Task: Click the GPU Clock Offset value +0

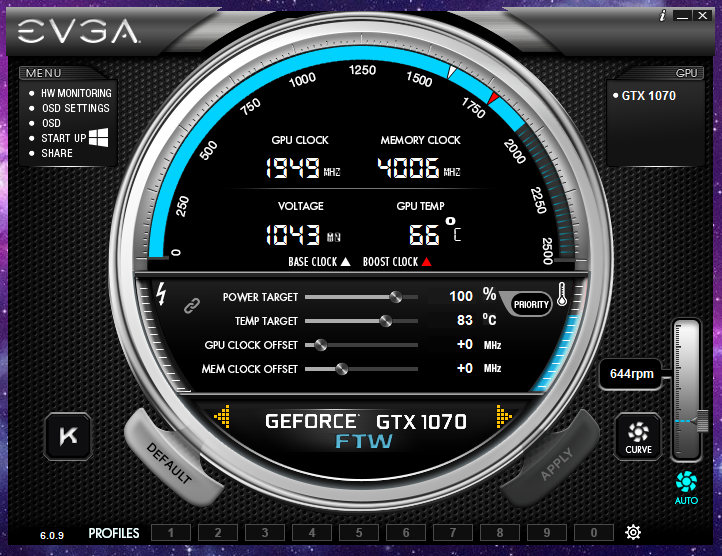Action: point(465,344)
